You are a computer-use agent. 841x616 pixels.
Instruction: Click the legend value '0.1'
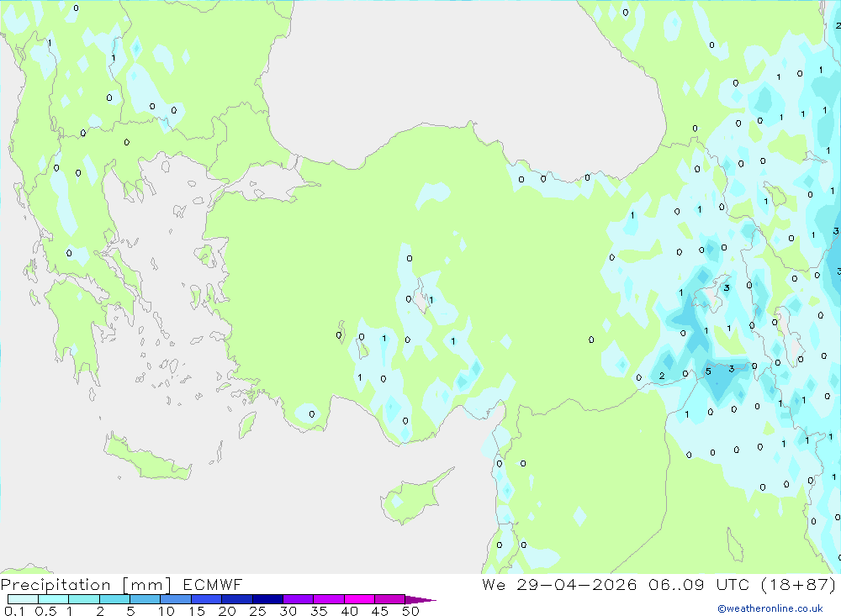click(x=14, y=611)
